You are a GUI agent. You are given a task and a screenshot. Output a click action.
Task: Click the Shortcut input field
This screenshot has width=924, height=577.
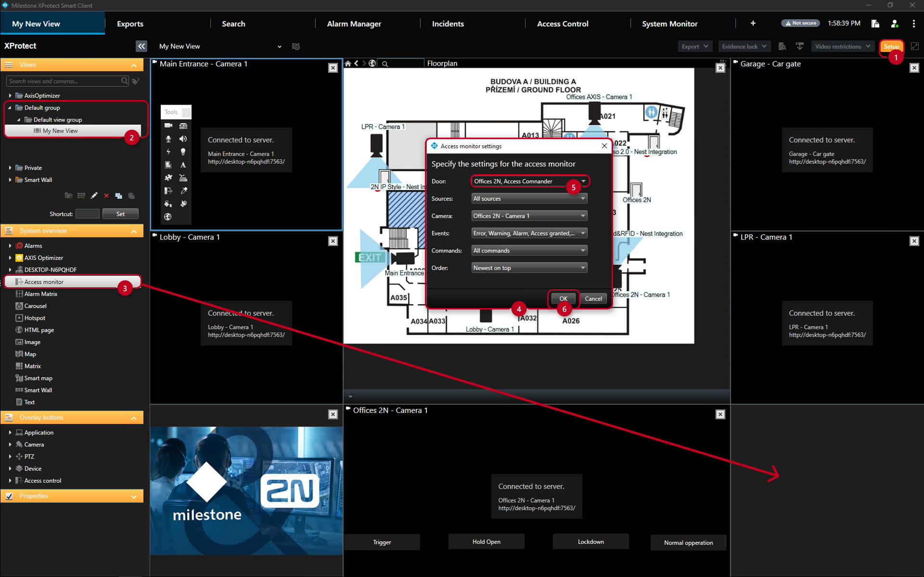coord(88,214)
